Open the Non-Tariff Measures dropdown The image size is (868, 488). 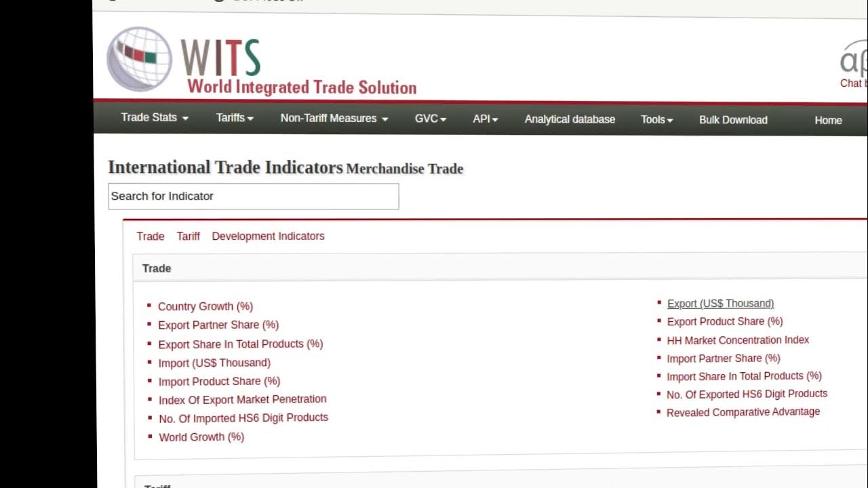click(x=334, y=118)
